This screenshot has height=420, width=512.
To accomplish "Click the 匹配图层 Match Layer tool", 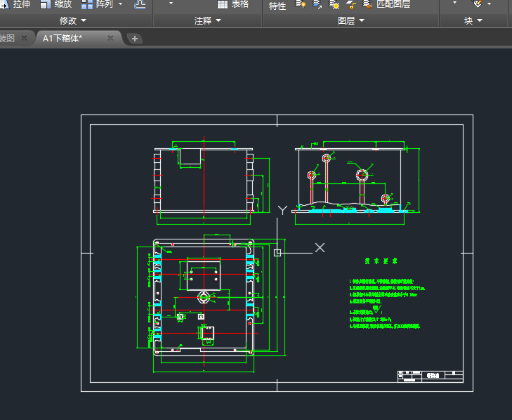I will (386, 5).
